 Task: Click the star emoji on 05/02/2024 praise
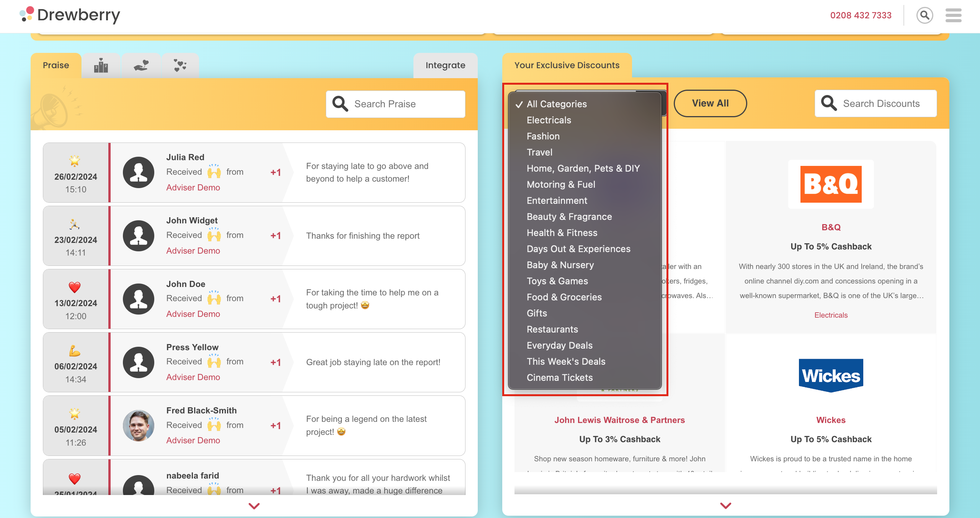pyautogui.click(x=75, y=413)
